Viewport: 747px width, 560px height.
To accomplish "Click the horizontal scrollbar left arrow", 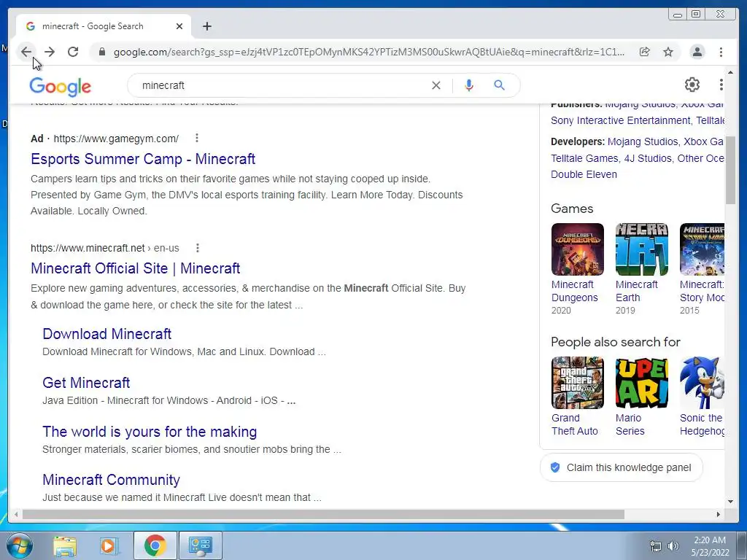I will [x=16, y=514].
